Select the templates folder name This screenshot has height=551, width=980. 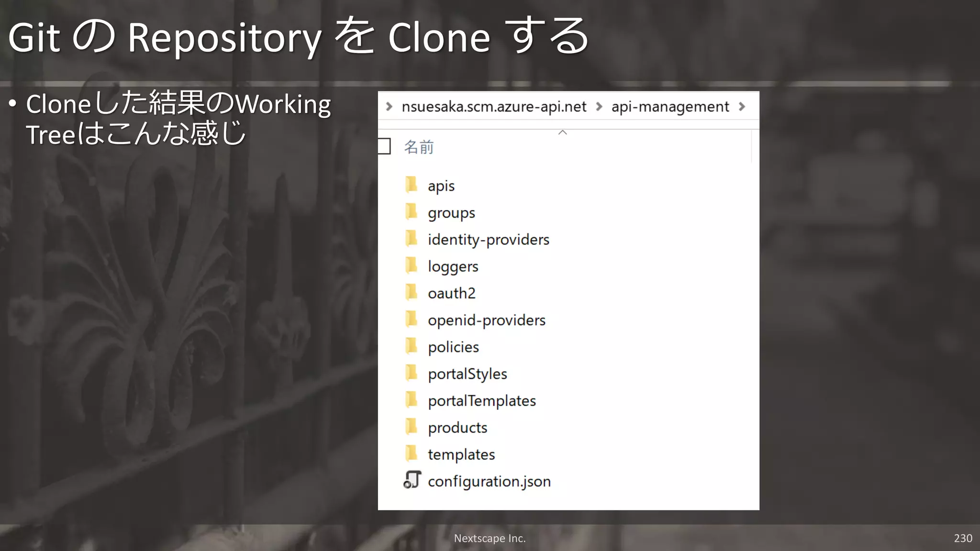coord(461,454)
